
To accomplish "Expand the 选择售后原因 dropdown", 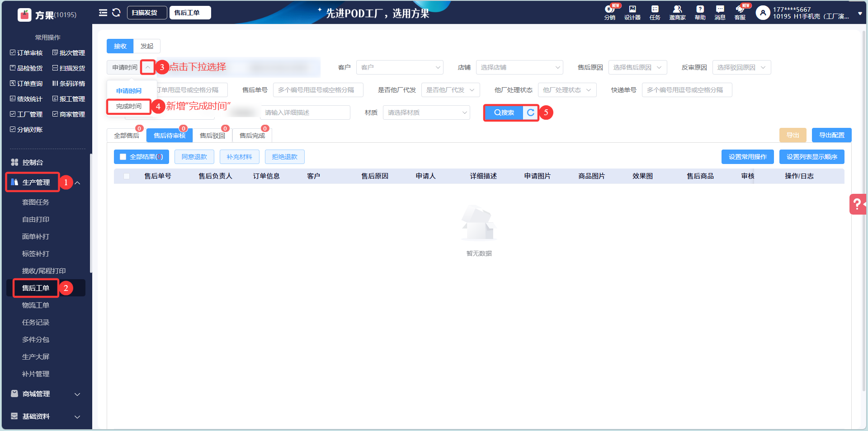I will [637, 67].
